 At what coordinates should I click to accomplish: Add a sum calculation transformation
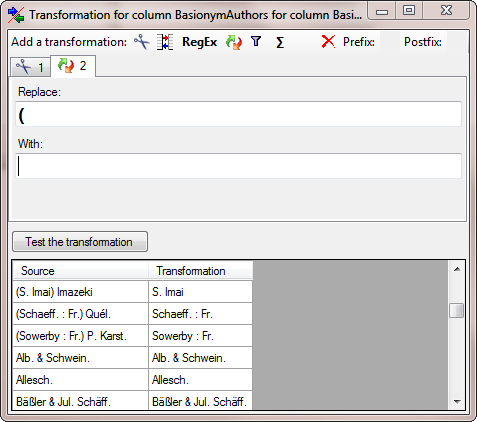click(280, 42)
